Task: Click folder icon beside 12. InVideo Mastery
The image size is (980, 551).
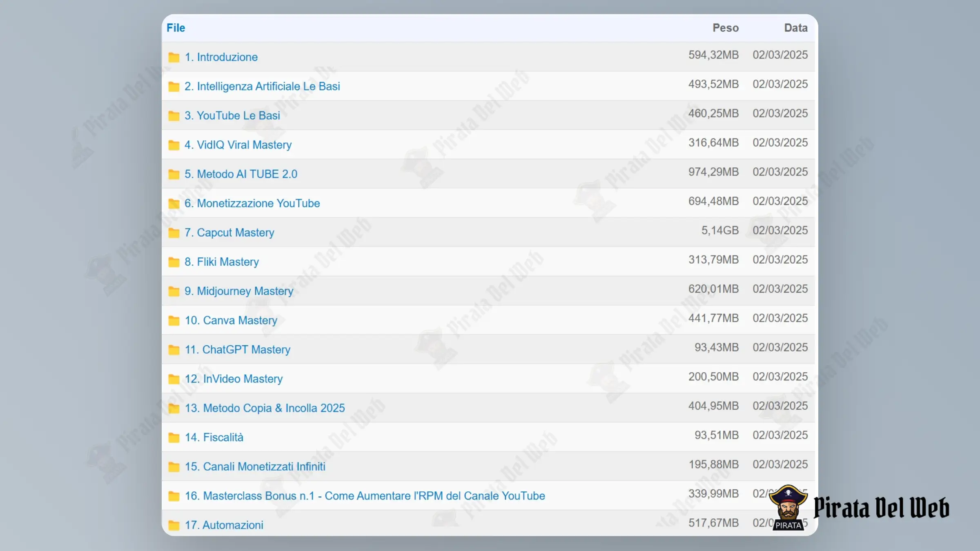Action: point(174,379)
